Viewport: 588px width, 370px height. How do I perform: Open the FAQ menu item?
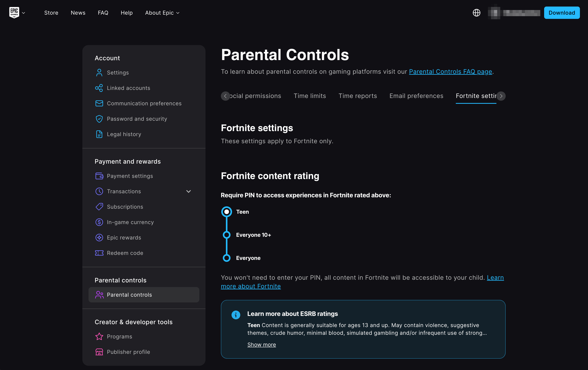click(x=103, y=13)
